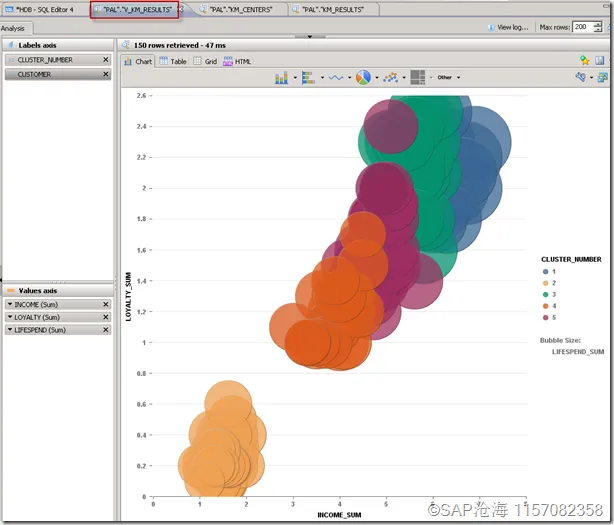Select the heat map chart icon
Viewport: 614px width, 525px height.
pyautogui.click(x=417, y=77)
